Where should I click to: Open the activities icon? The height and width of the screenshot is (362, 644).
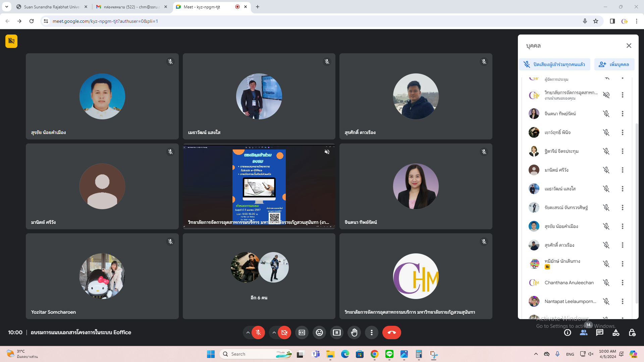point(616,333)
